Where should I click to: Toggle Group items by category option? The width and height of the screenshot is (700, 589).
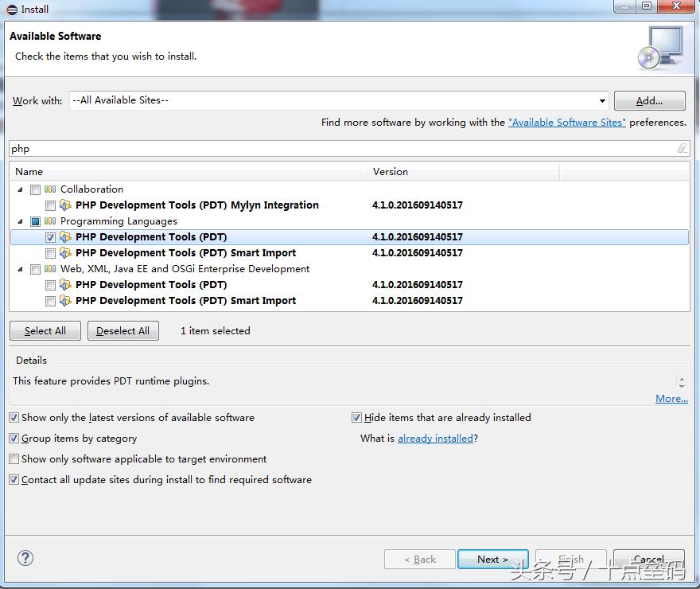tap(14, 438)
